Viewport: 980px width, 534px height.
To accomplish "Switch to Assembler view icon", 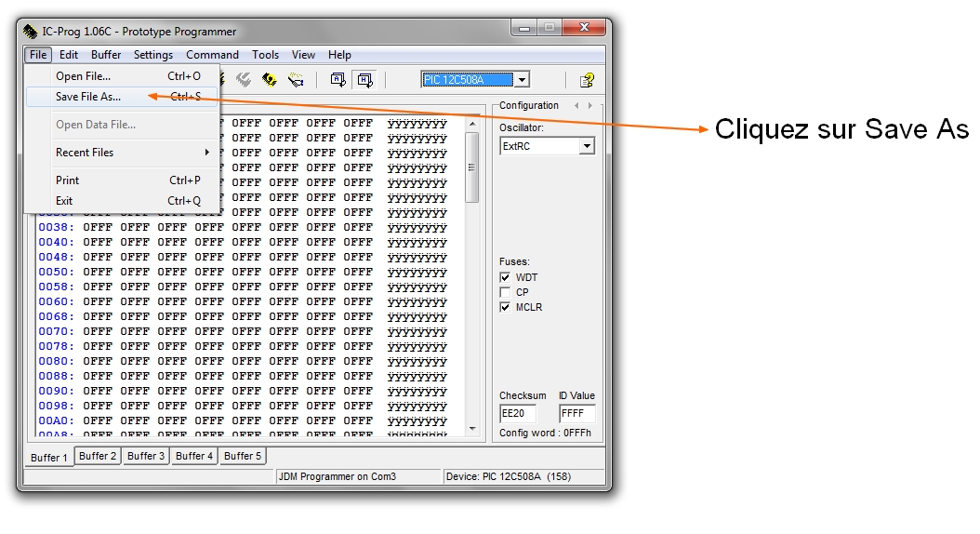I will click(338, 79).
